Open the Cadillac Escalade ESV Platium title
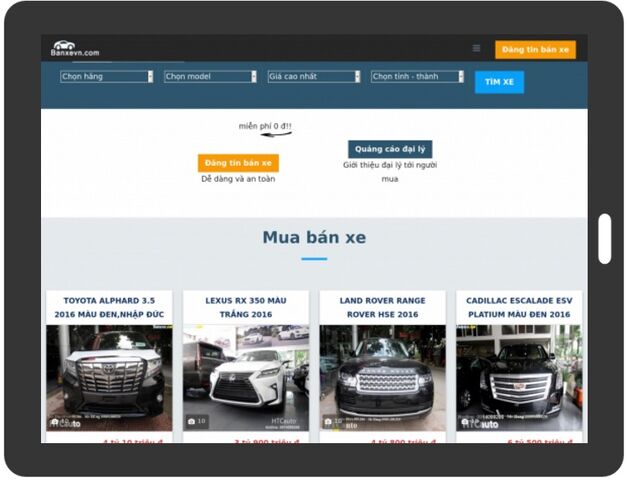Screen dimensions: 627x480 point(519,307)
